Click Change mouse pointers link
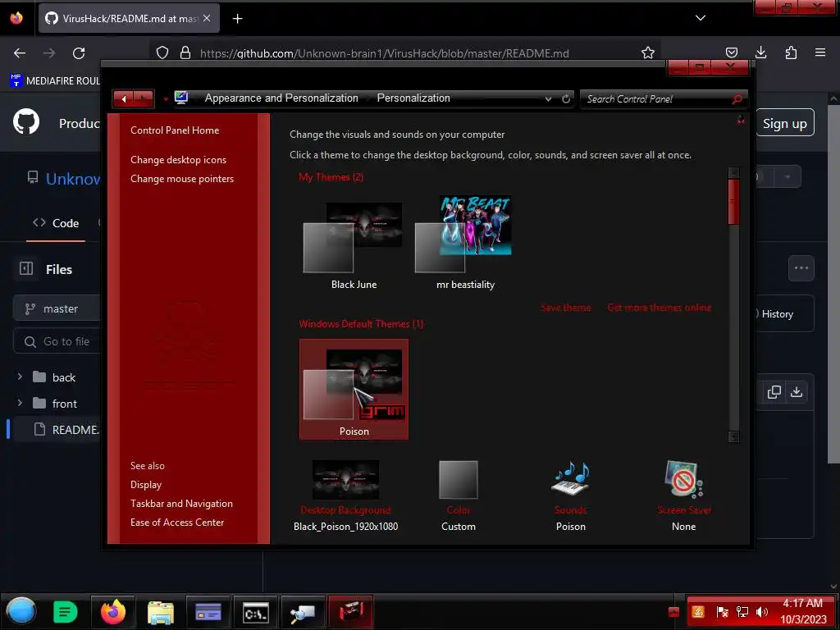The width and height of the screenshot is (840, 630). click(x=182, y=179)
